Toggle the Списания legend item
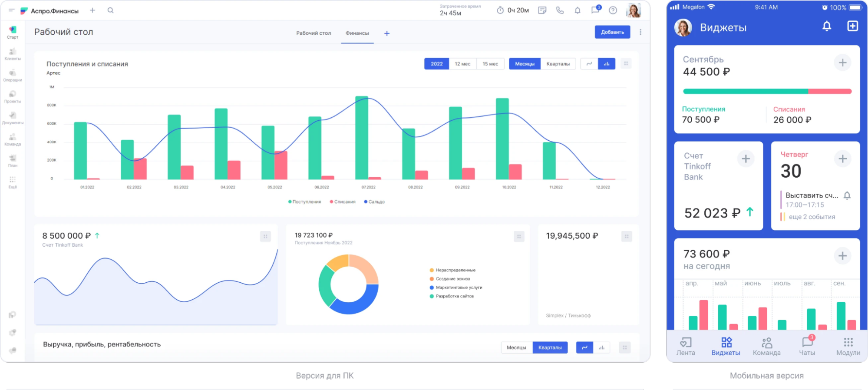Viewport: 868px width, 390px height. 343,202
